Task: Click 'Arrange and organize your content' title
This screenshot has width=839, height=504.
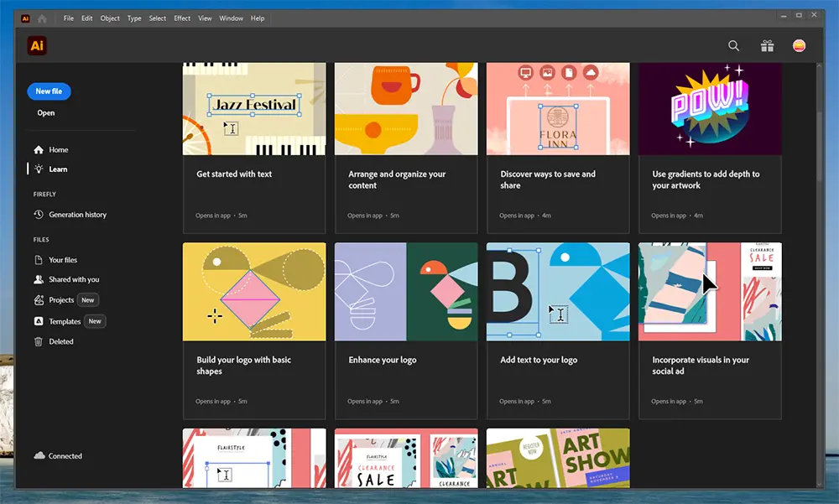Action: [x=397, y=179]
